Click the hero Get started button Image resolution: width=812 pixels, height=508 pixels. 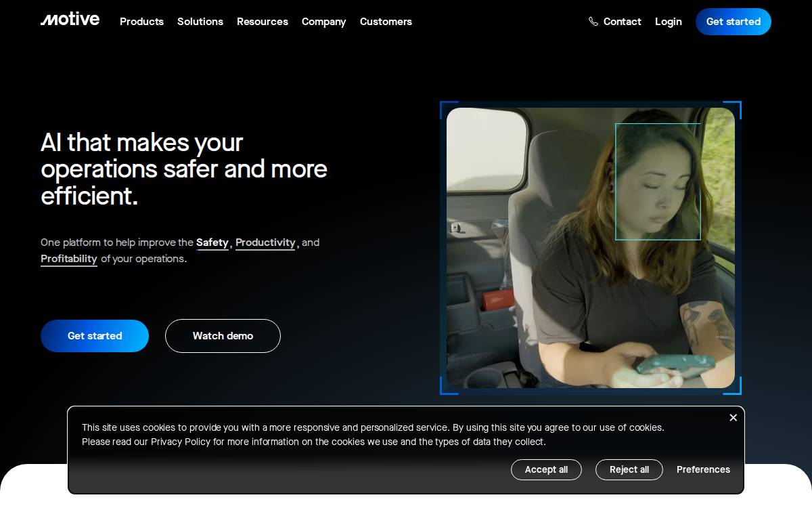click(x=95, y=336)
